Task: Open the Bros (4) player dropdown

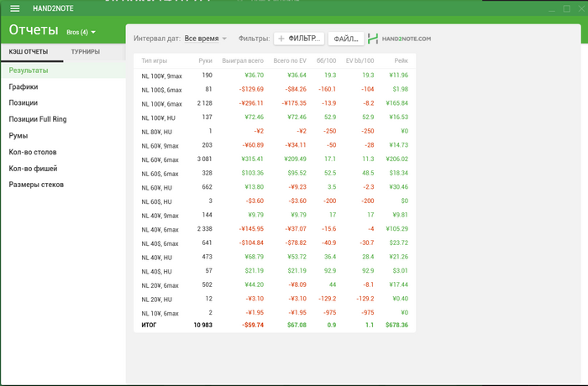Action: point(81,32)
